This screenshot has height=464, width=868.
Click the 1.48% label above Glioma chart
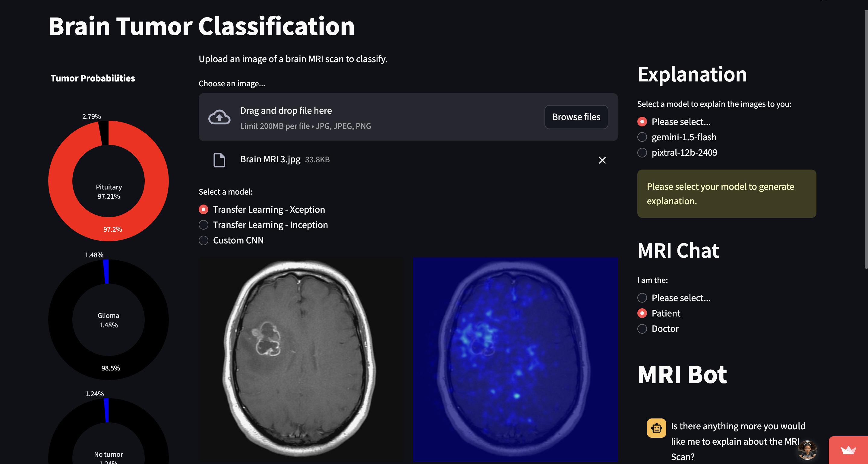pyautogui.click(x=94, y=255)
